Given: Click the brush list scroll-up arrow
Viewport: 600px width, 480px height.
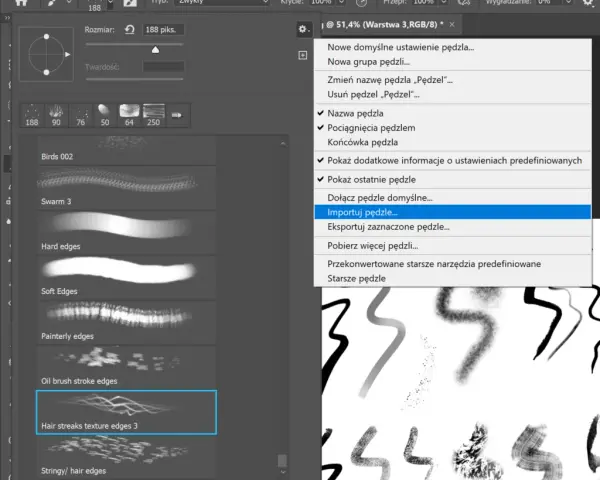Looking at the screenshot, I should click(x=283, y=144).
